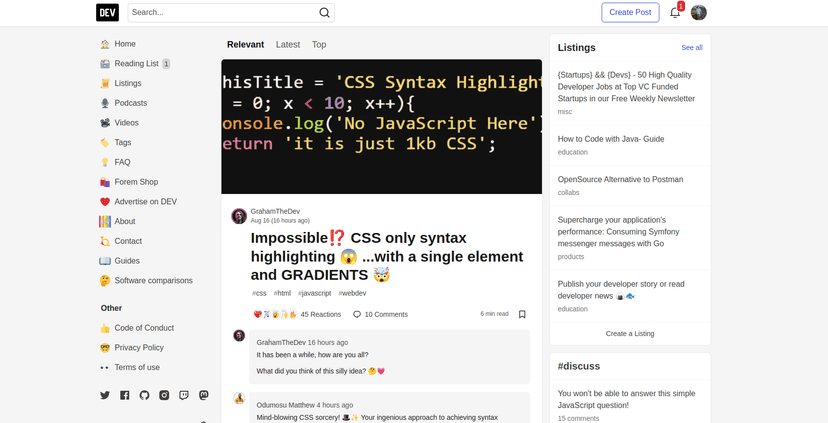Click the Odumosu Matthew commenter avatar
This screenshot has height=423, width=828.
(x=239, y=399)
